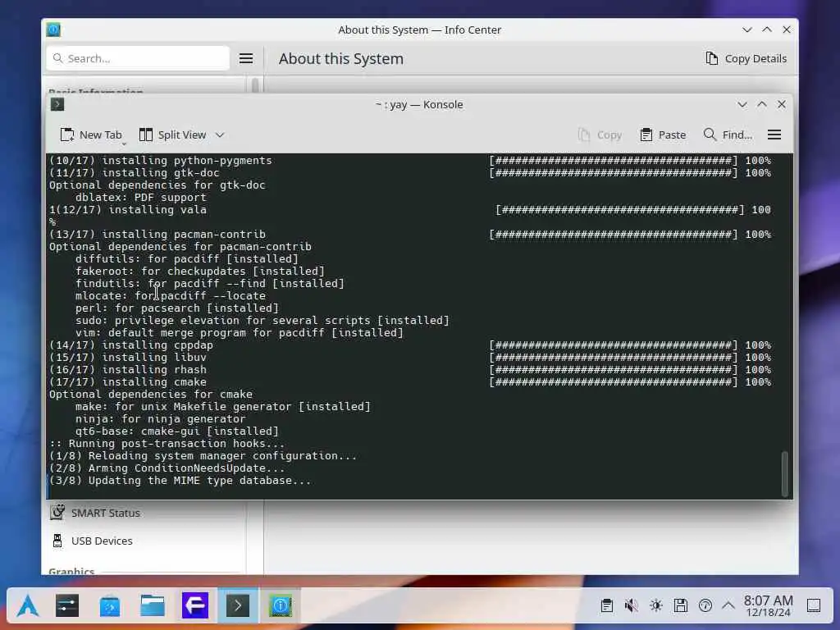Screen dimensions: 840x630
Task: Open System Settings from the taskbar
Action: click(67, 606)
